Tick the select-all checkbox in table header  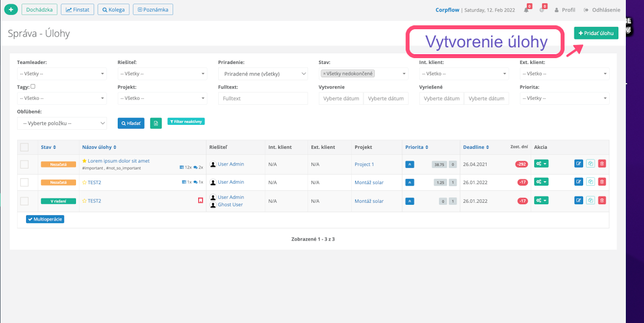click(x=24, y=147)
